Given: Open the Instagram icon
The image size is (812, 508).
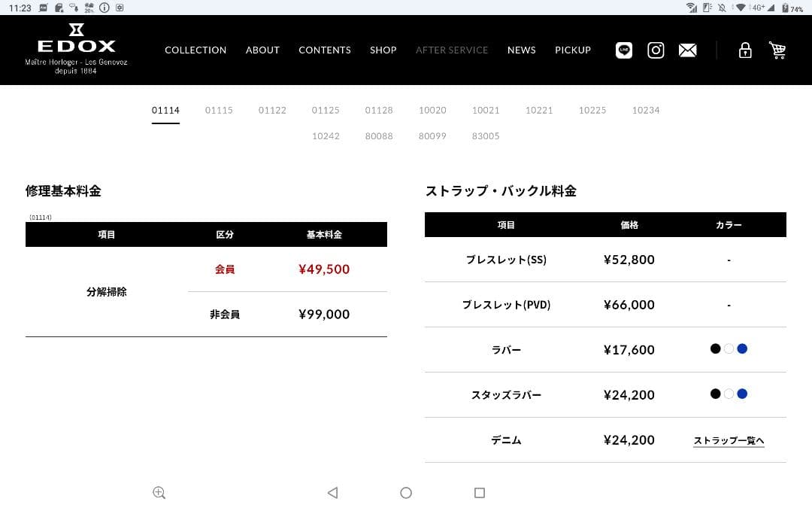Looking at the screenshot, I should click(x=656, y=50).
